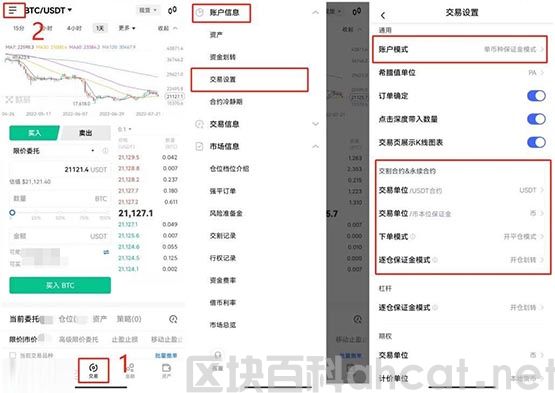Click the transfer arrows icon beside 可用
This screenshot has height=393, width=555.
coord(106,252)
